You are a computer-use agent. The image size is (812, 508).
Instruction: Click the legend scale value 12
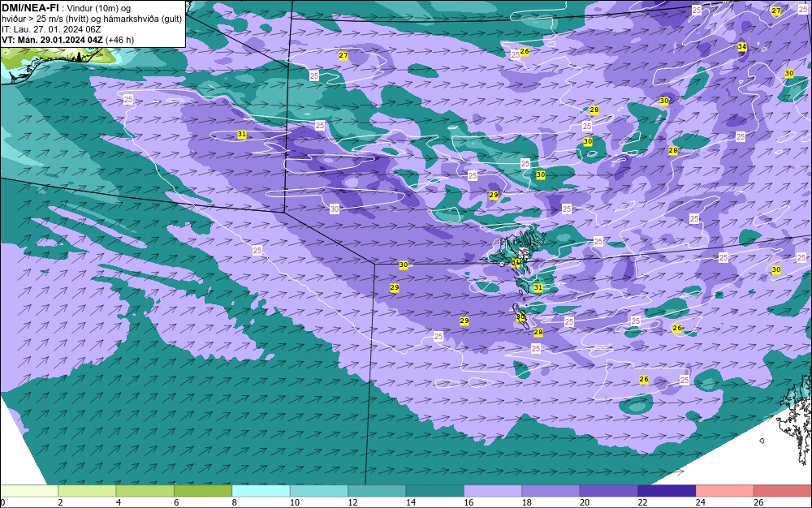(x=352, y=502)
